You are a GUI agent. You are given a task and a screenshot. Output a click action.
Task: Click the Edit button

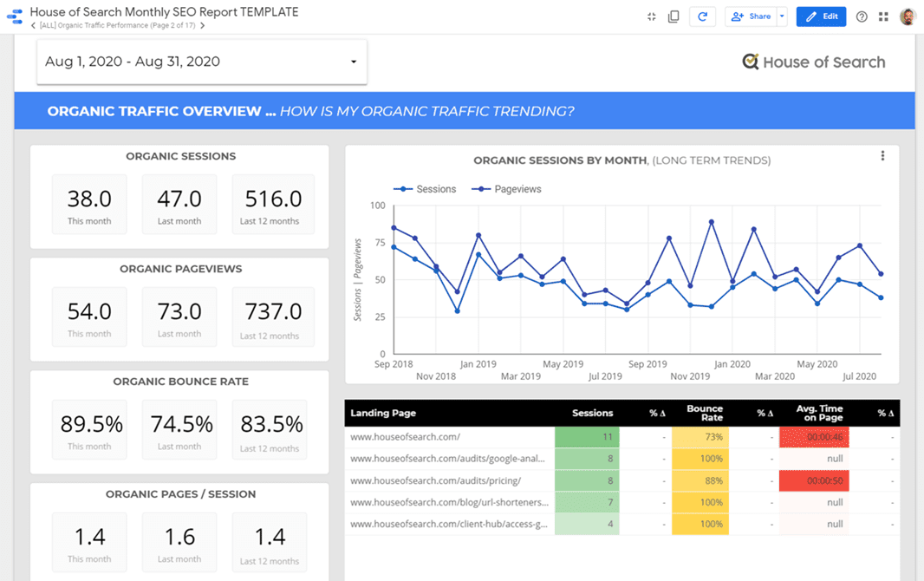821,16
